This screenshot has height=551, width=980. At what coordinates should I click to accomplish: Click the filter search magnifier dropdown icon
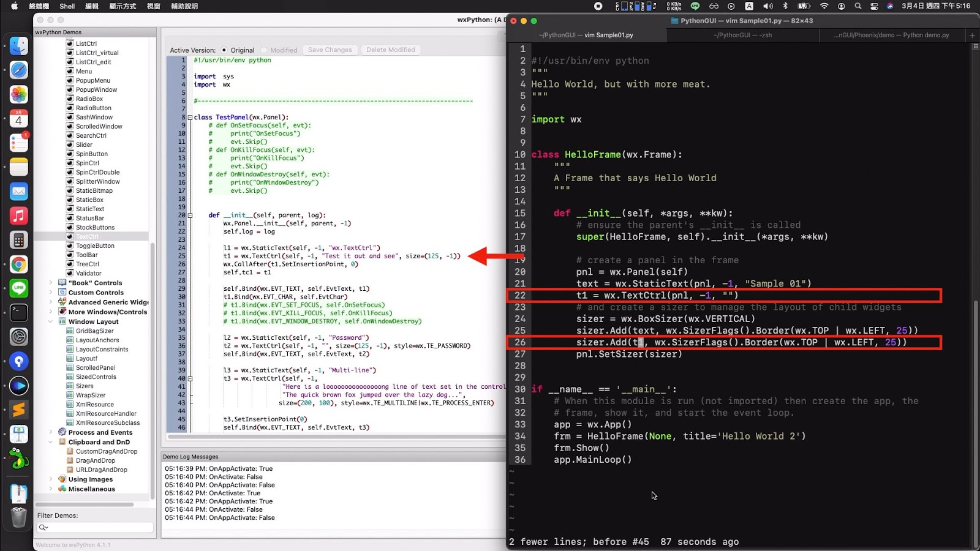click(x=43, y=527)
